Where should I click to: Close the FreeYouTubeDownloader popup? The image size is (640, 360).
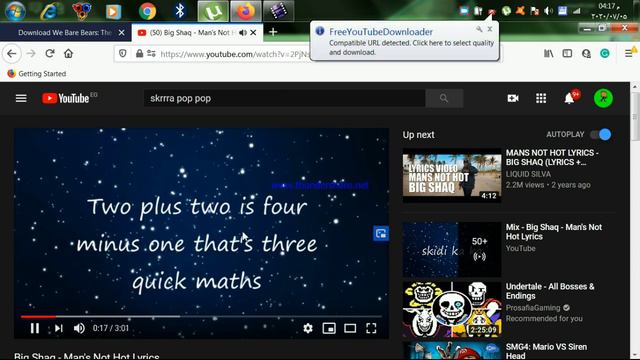pos(490,29)
